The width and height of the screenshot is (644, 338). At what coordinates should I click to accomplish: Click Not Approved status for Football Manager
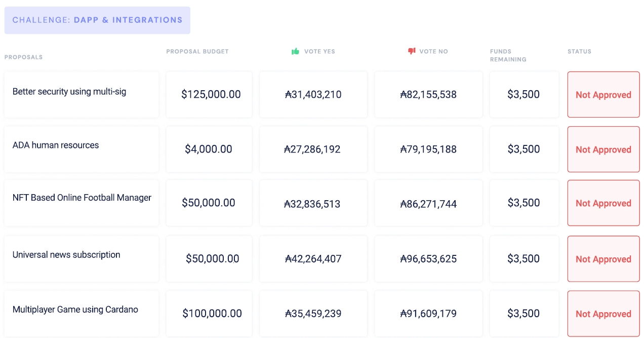pos(603,203)
